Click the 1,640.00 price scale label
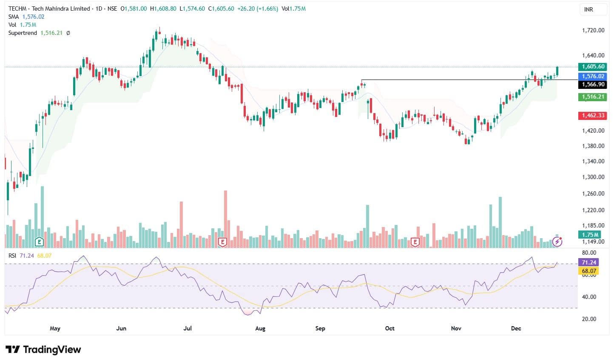Viewport: 614px width, 364px height. (x=593, y=55)
